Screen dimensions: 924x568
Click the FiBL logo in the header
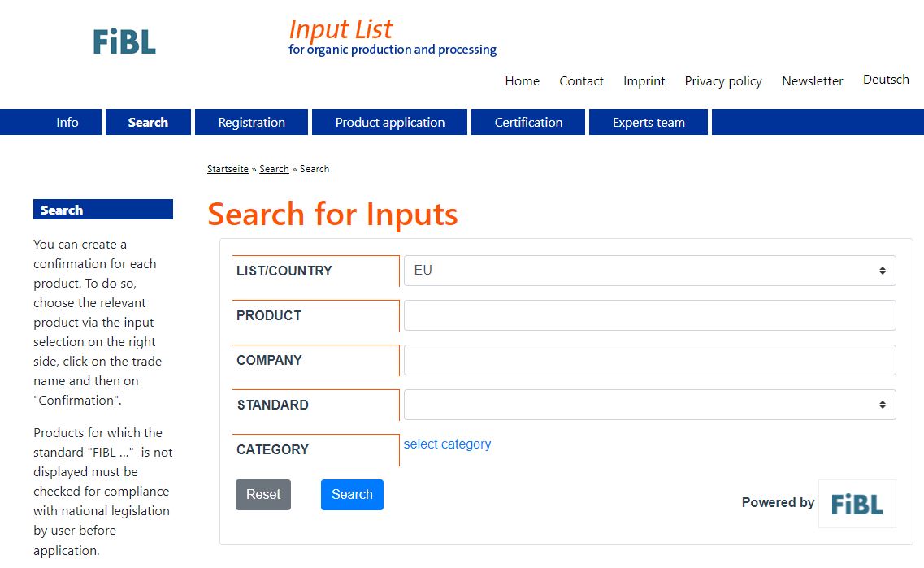tap(124, 41)
